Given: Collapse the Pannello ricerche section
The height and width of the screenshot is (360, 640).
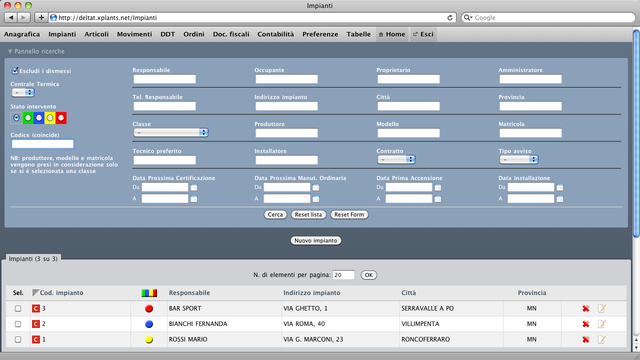Looking at the screenshot, I should pyautogui.click(x=36, y=51).
